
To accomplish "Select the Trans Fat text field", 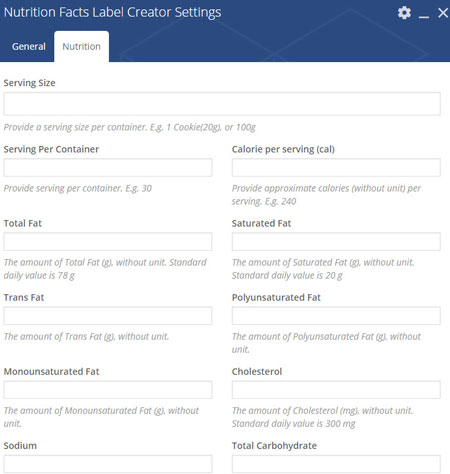I will click(x=108, y=316).
